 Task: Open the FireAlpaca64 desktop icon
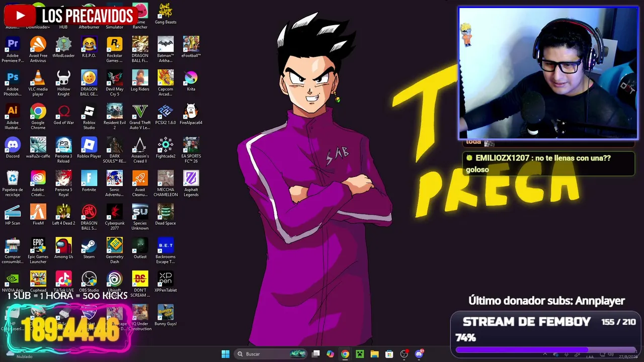tap(191, 114)
